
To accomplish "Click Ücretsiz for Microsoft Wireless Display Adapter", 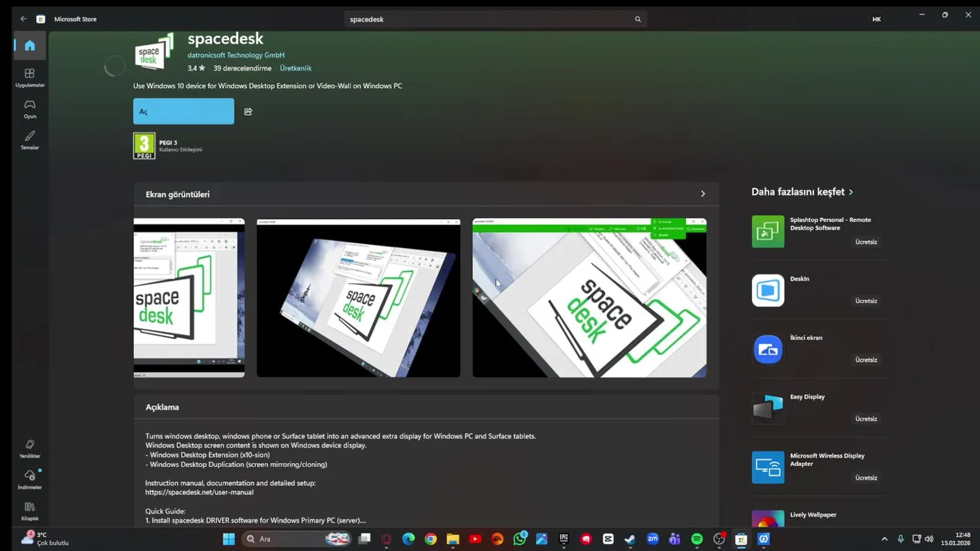I will pyautogui.click(x=866, y=478).
